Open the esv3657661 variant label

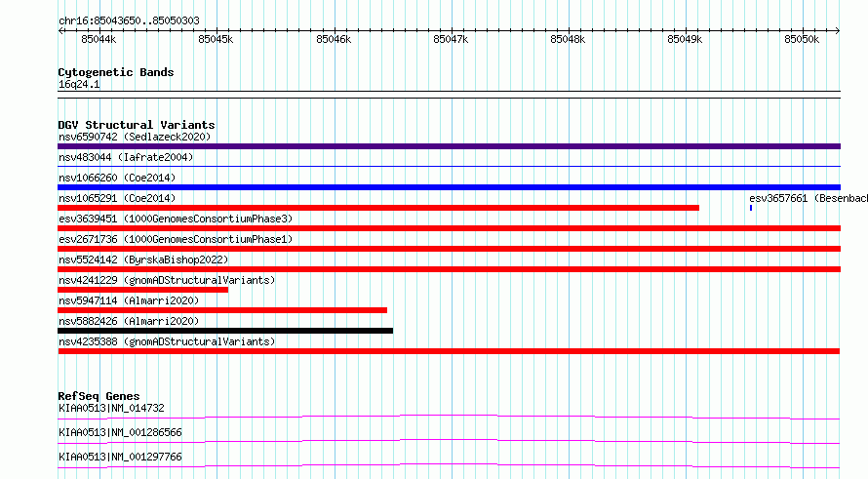809,198
